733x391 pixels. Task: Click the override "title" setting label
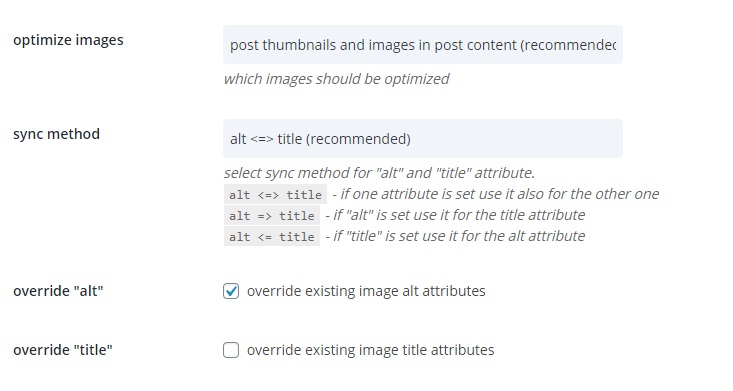point(63,350)
